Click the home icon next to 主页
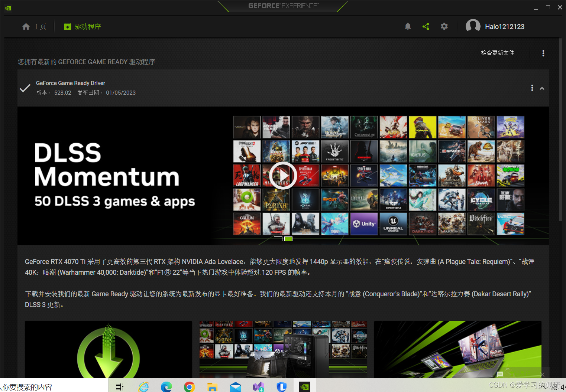This screenshot has height=392, width=566. click(26, 26)
